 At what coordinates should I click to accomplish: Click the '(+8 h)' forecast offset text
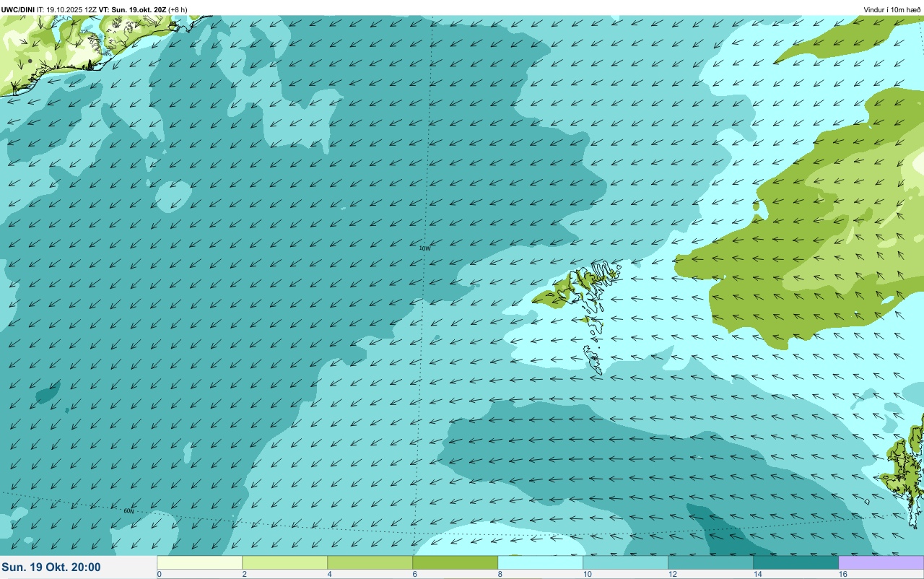[x=178, y=9]
